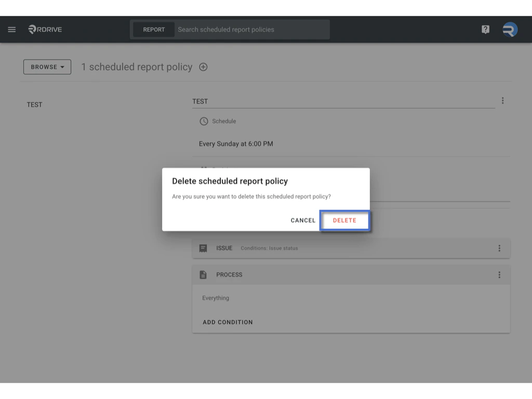Image resolution: width=532 pixels, height=399 pixels.
Task: Expand the BROWSE dropdown
Action: (x=47, y=66)
